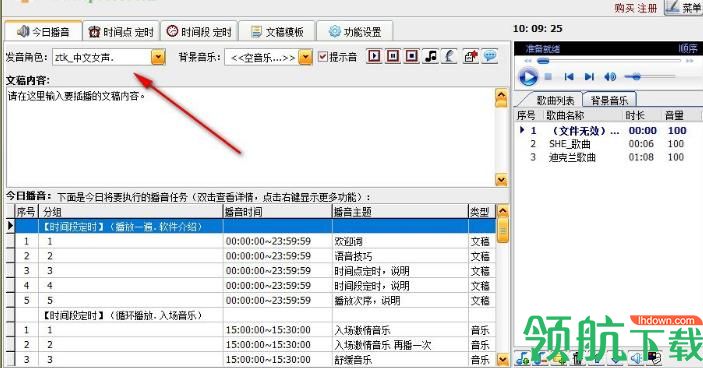Click the music note toolbar icon
This screenshot has height=368, width=703.
point(430,56)
